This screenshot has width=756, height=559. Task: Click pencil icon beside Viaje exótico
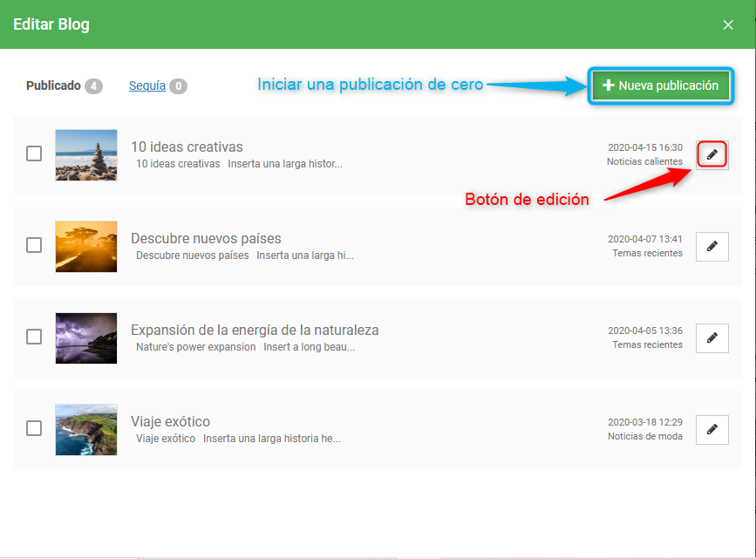(712, 430)
